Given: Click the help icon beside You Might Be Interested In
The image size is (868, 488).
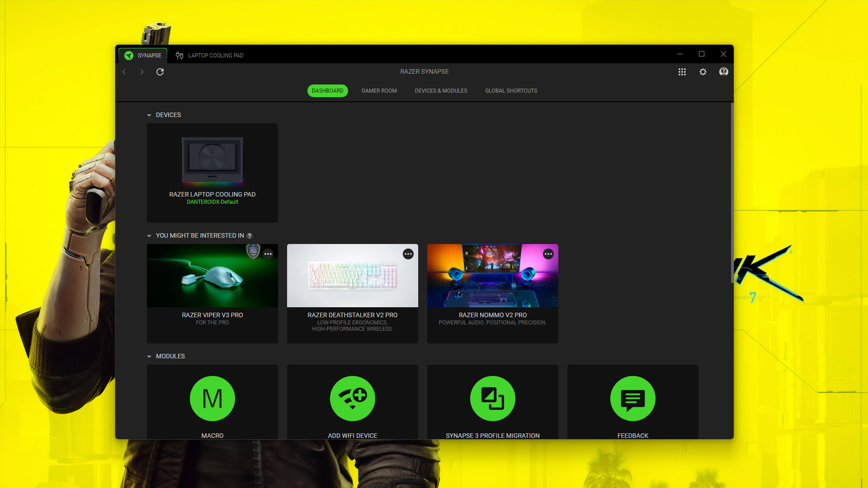Looking at the screenshot, I should (250, 236).
